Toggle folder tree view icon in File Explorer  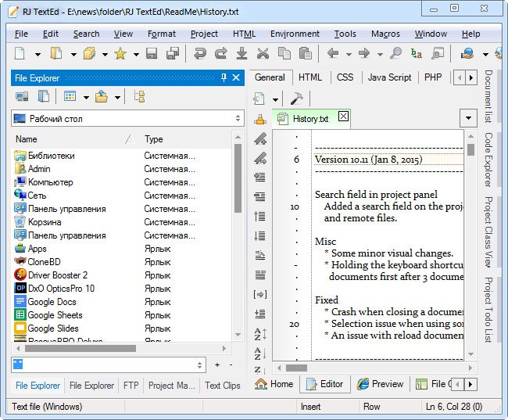pyautogui.click(x=139, y=96)
